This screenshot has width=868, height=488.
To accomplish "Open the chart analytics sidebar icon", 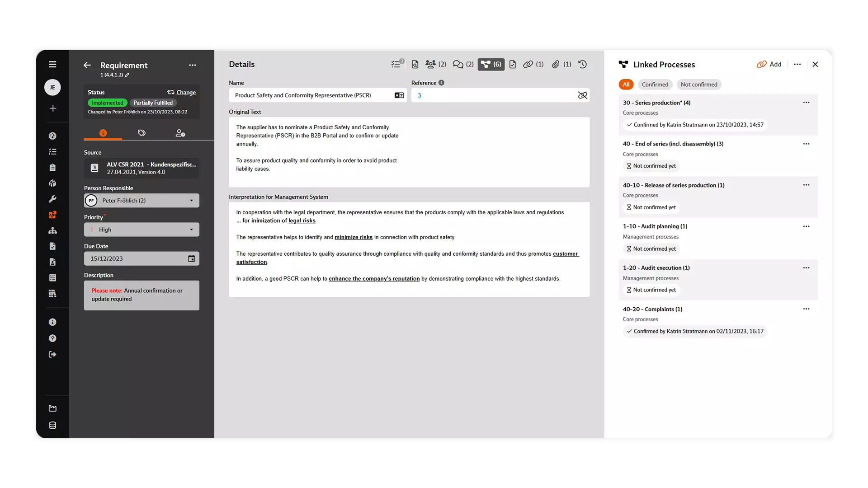I will (52, 408).
